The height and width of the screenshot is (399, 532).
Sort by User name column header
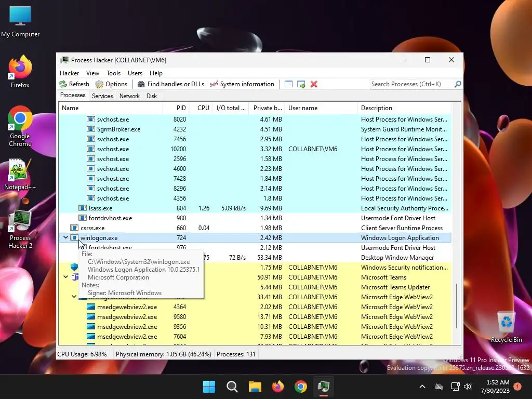[x=321, y=108]
